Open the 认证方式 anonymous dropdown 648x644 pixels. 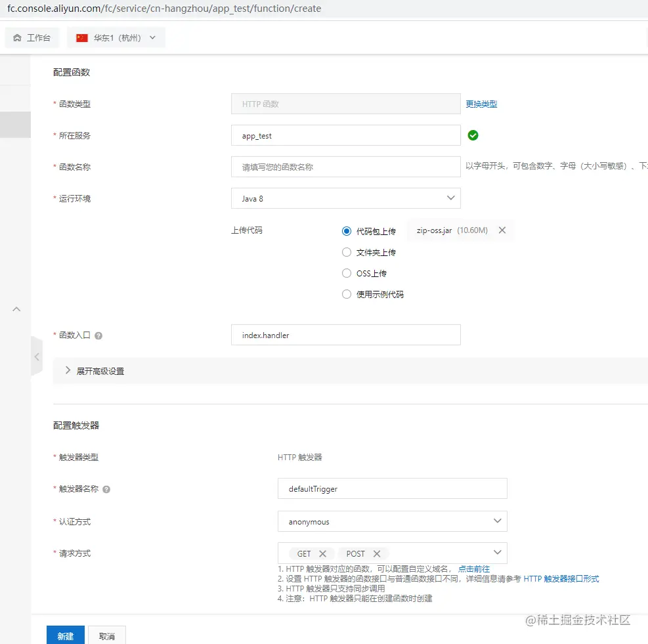(392, 522)
